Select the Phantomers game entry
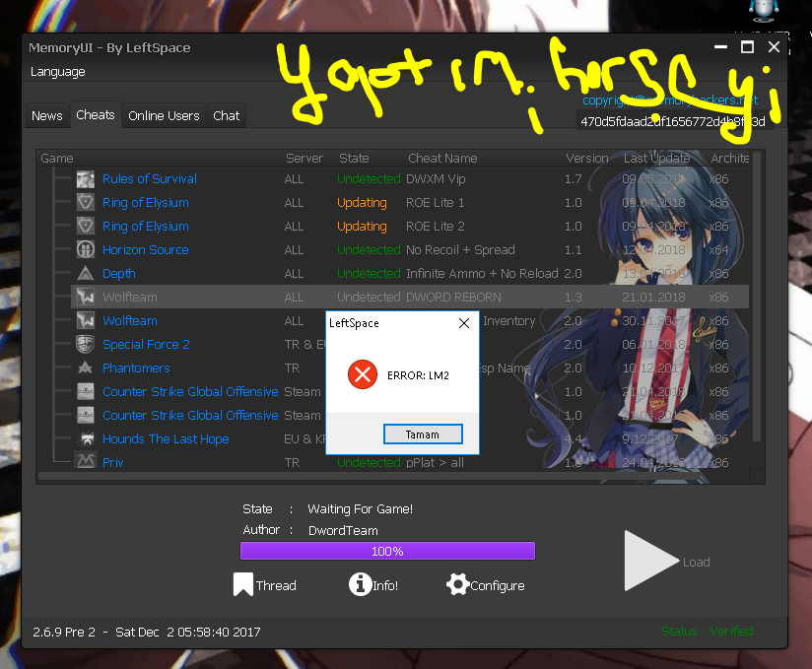Screen dimensions: 812x669 click(x=136, y=368)
